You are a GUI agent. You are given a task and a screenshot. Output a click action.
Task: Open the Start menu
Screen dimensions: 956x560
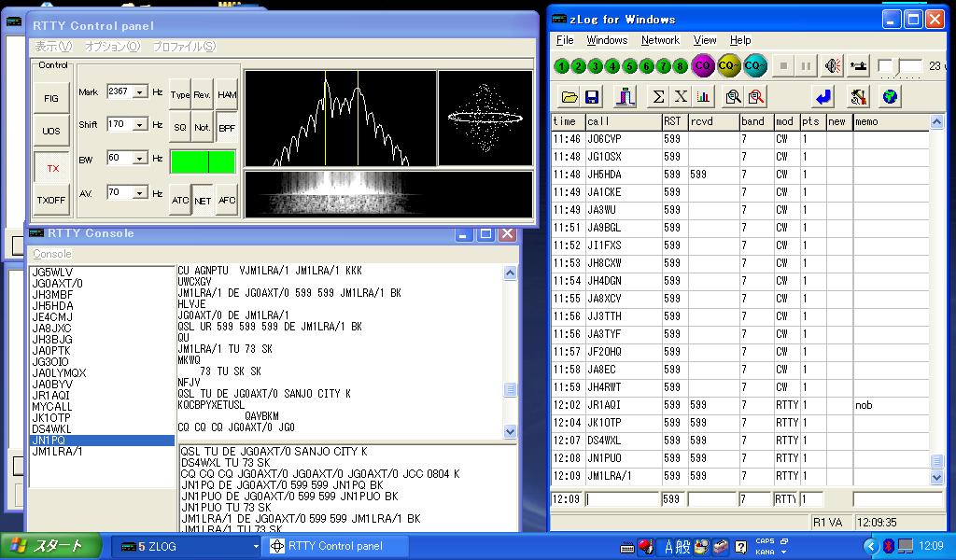(x=50, y=546)
